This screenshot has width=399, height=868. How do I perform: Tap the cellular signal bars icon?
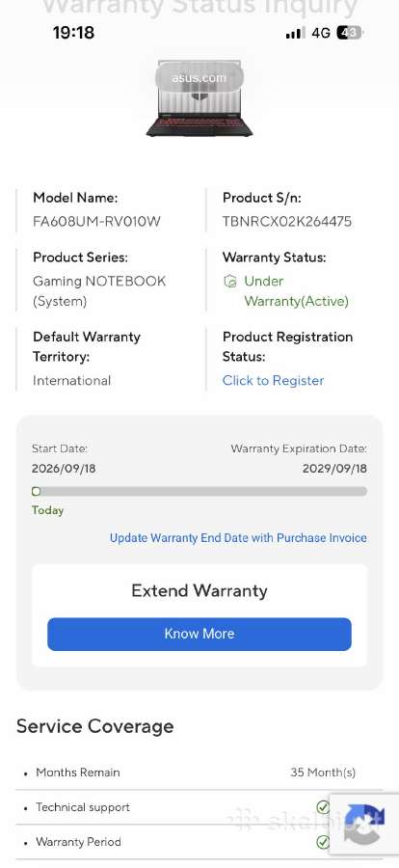coord(295,34)
